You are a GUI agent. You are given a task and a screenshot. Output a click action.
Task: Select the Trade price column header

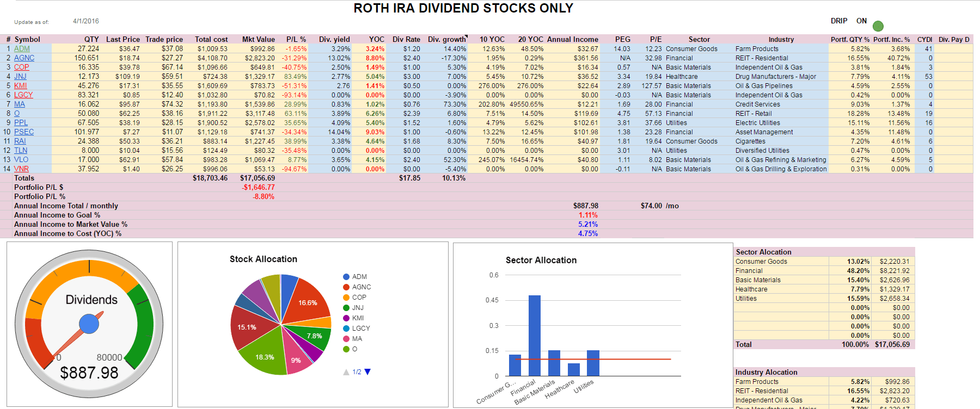164,39
